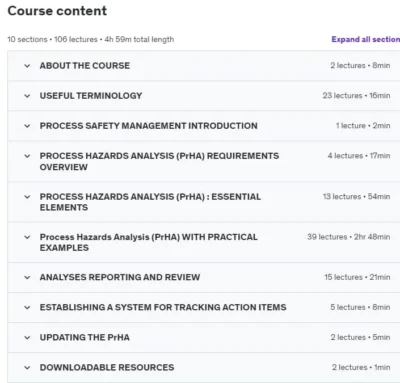This screenshot has width=400, height=383.
Task: Expand USEFUL TERMINOLOGY section chevron
Action: coord(27,96)
